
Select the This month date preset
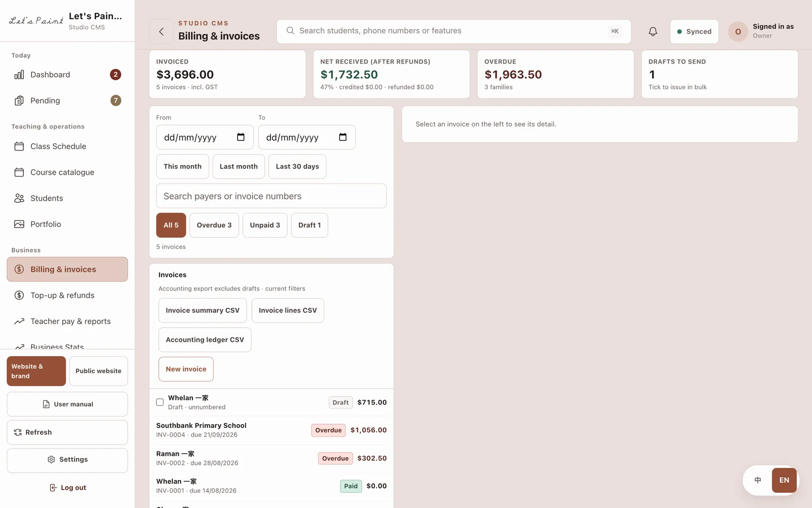(x=183, y=167)
